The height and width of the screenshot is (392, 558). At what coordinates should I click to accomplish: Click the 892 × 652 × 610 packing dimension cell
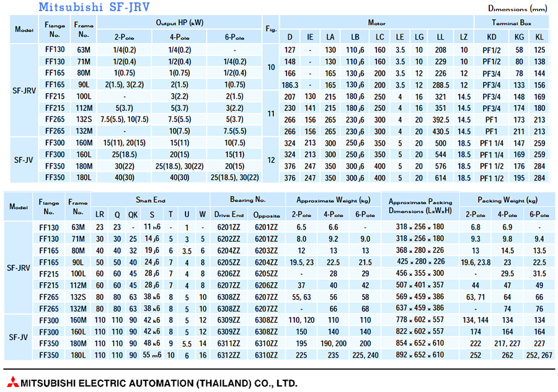pos(420,355)
